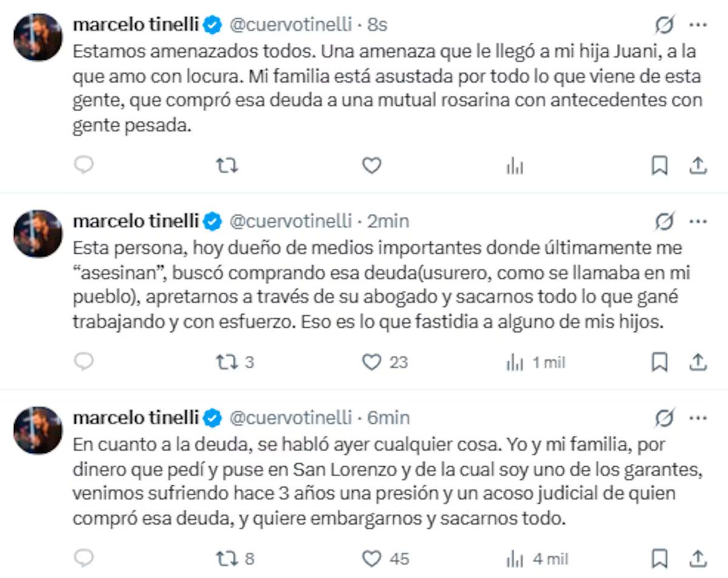Like the tweet with 45 likes
Screen dimensions: 728x578
[371, 558]
